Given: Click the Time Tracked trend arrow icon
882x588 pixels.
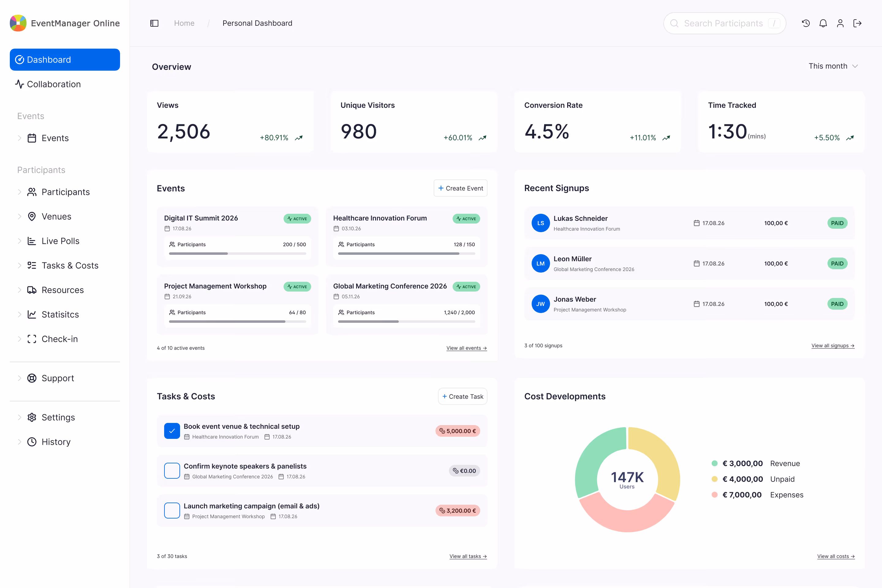Looking at the screenshot, I should (850, 138).
